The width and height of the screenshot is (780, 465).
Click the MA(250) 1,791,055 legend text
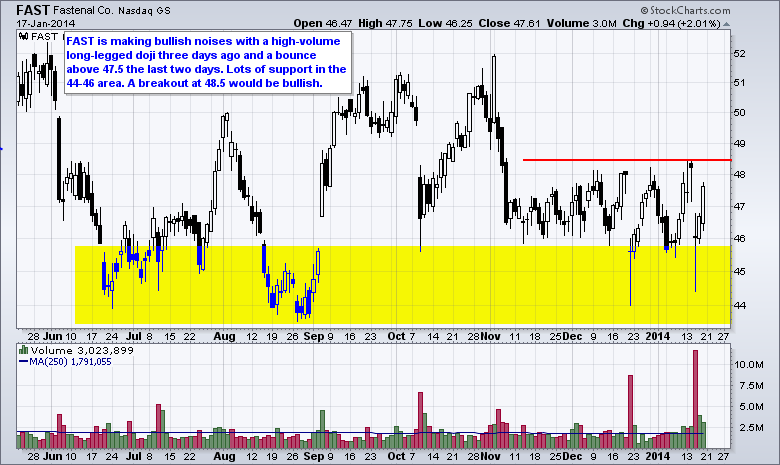click(x=70, y=362)
